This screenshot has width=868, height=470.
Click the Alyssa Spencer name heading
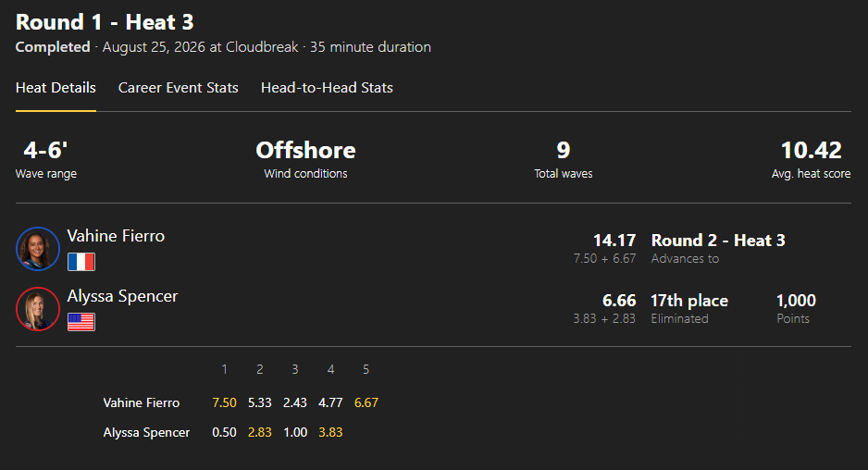click(x=122, y=296)
